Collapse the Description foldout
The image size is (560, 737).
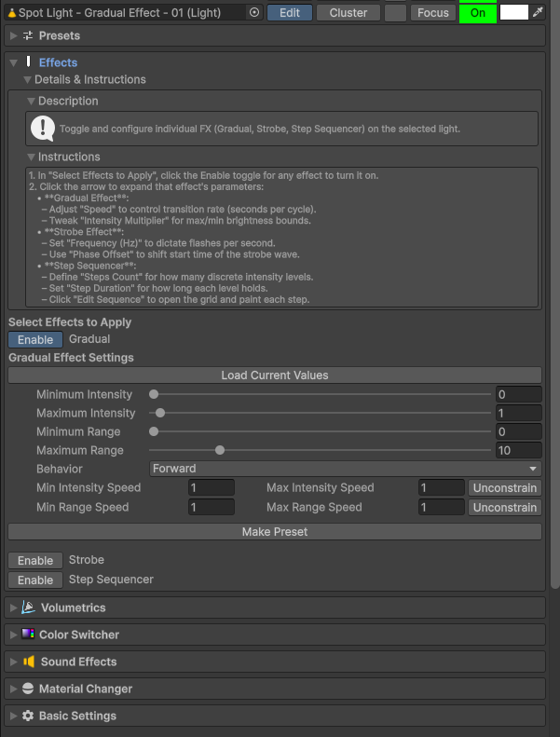tap(31, 101)
